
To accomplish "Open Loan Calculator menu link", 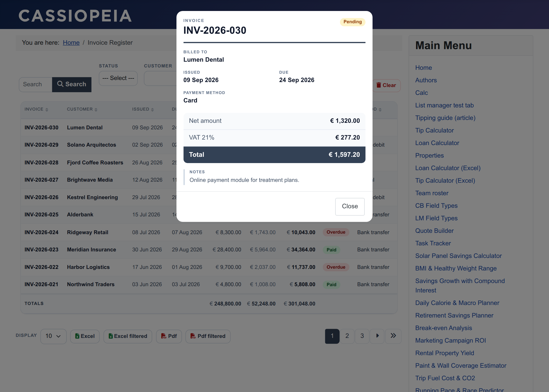I will coord(437,143).
